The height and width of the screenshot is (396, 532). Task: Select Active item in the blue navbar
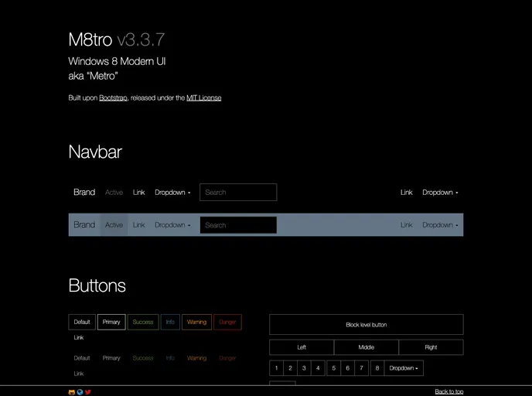[x=114, y=225]
